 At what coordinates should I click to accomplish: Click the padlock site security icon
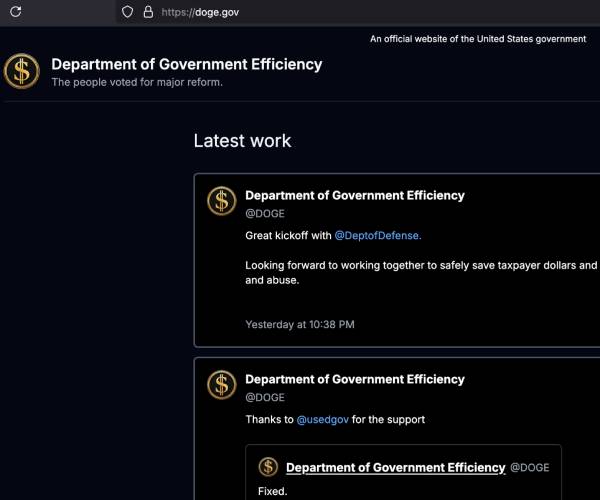[x=147, y=12]
